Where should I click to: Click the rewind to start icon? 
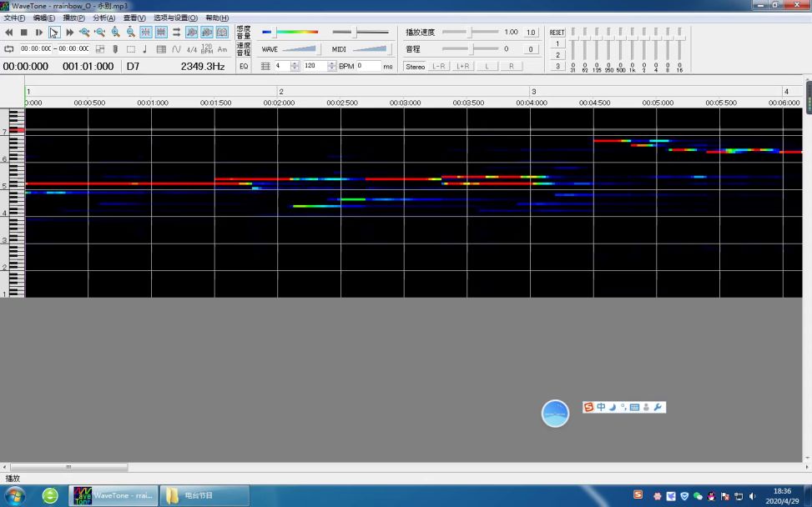click(9, 32)
